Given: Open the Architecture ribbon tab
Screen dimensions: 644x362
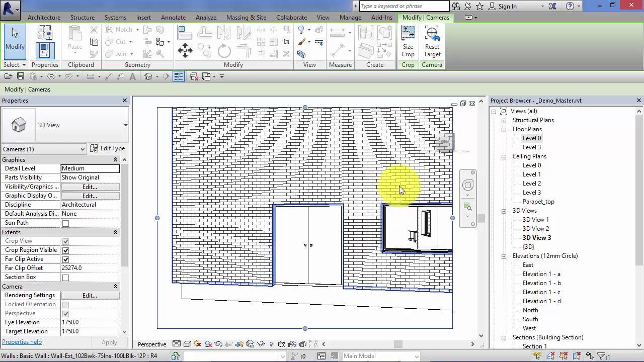Looking at the screenshot, I should [x=44, y=17].
